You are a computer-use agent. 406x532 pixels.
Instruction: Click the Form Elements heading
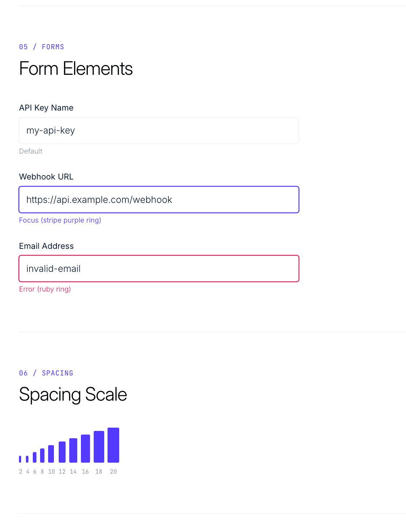click(x=76, y=69)
